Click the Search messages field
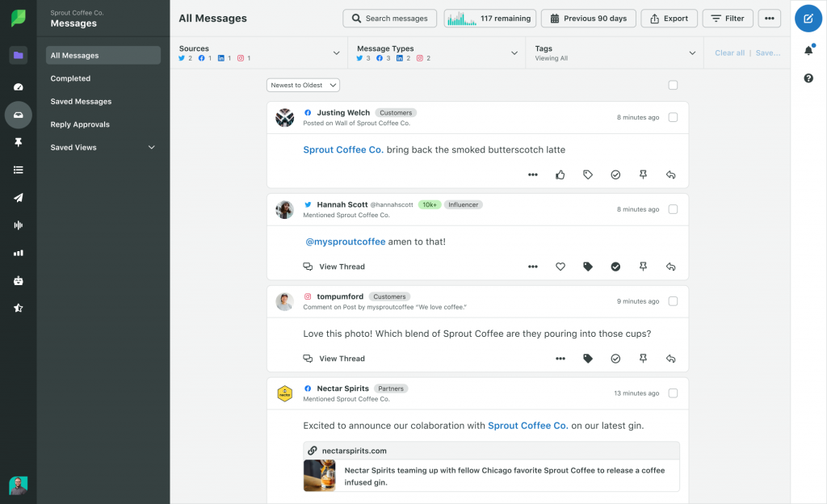 tap(390, 19)
